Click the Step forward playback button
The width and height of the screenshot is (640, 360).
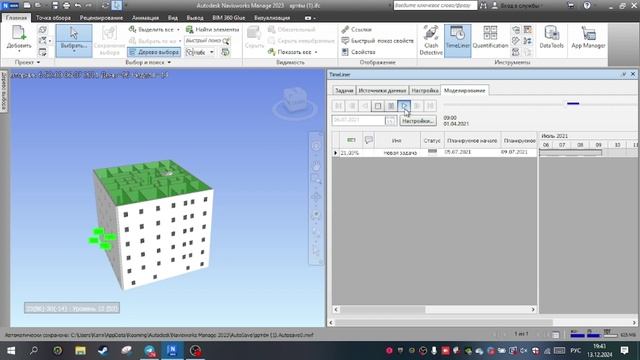[417, 106]
